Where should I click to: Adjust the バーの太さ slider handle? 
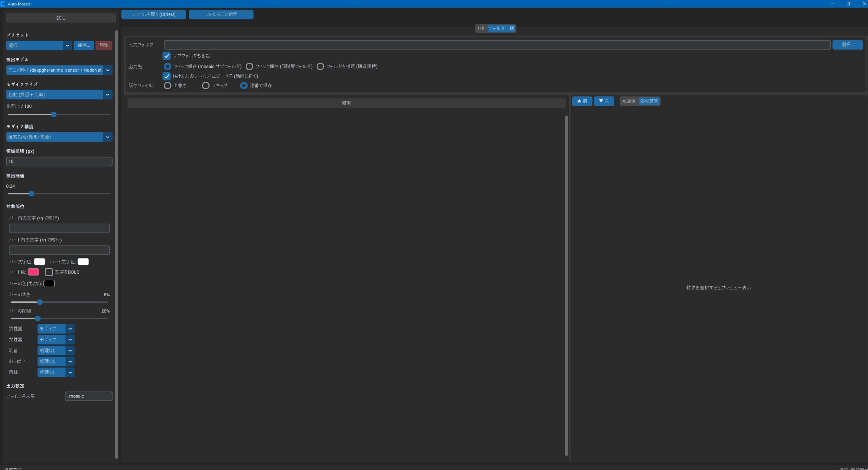pos(40,302)
